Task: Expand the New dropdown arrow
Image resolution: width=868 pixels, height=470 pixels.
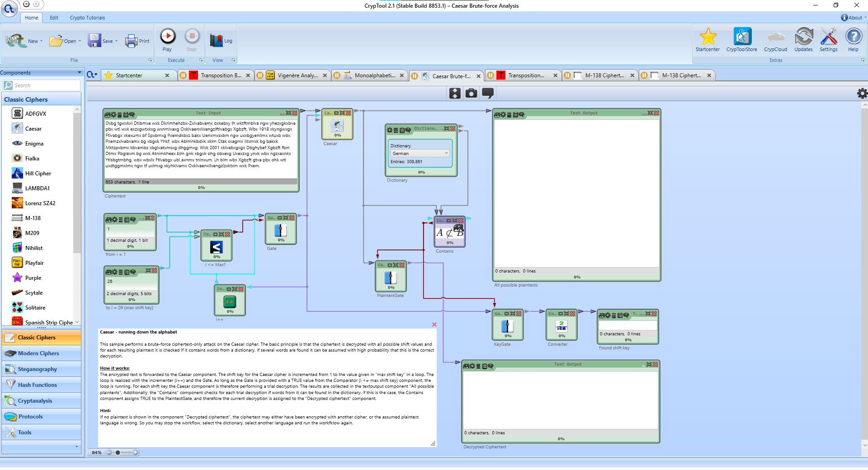Action: pos(41,41)
